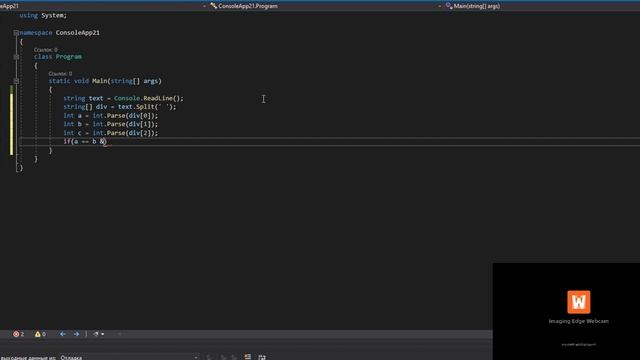Collapse the static void Main method
This screenshot has height=360, width=640.
pos(16,81)
